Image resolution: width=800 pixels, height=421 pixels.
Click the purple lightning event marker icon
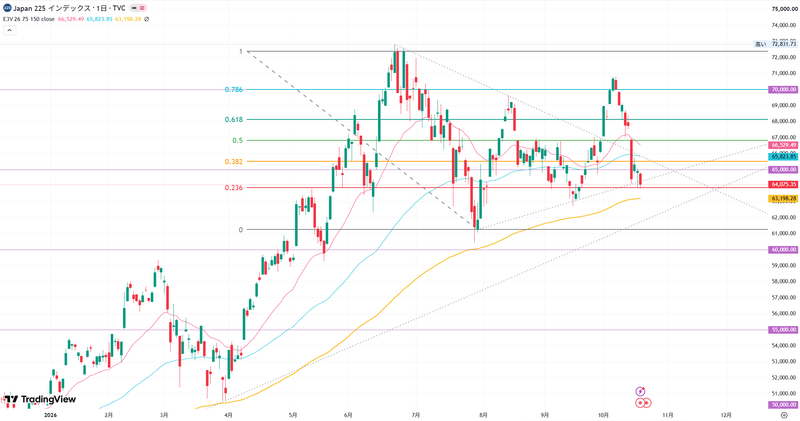640,391
